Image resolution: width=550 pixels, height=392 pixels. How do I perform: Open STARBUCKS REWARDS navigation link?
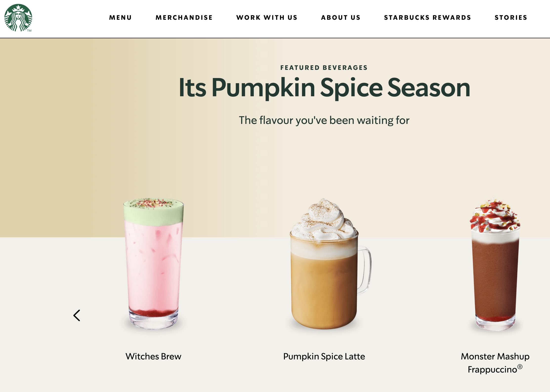(x=427, y=18)
